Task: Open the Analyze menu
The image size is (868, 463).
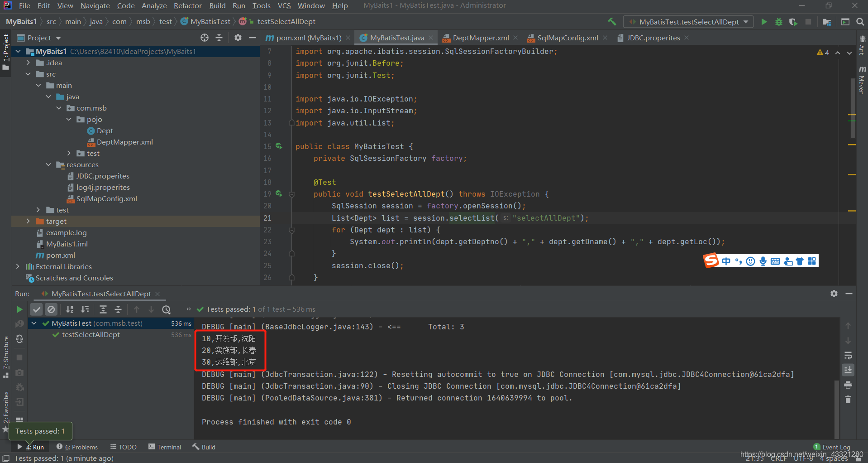Action: point(154,5)
